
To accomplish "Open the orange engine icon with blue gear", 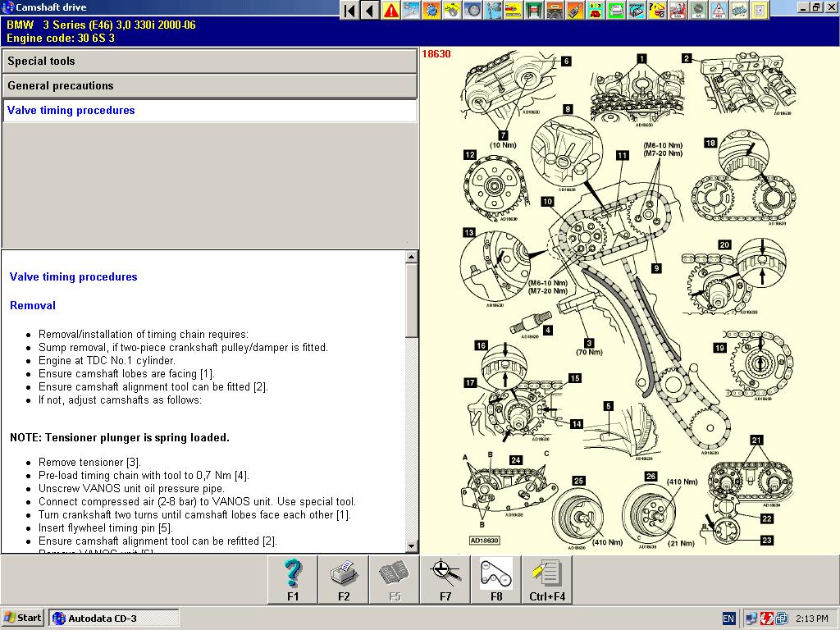I will tap(431, 10).
